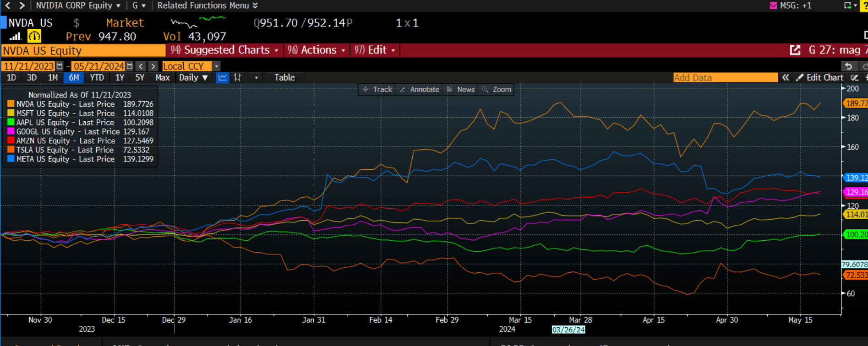
Task: Click the pop-out chart icon
Action: pyautogui.click(x=795, y=50)
